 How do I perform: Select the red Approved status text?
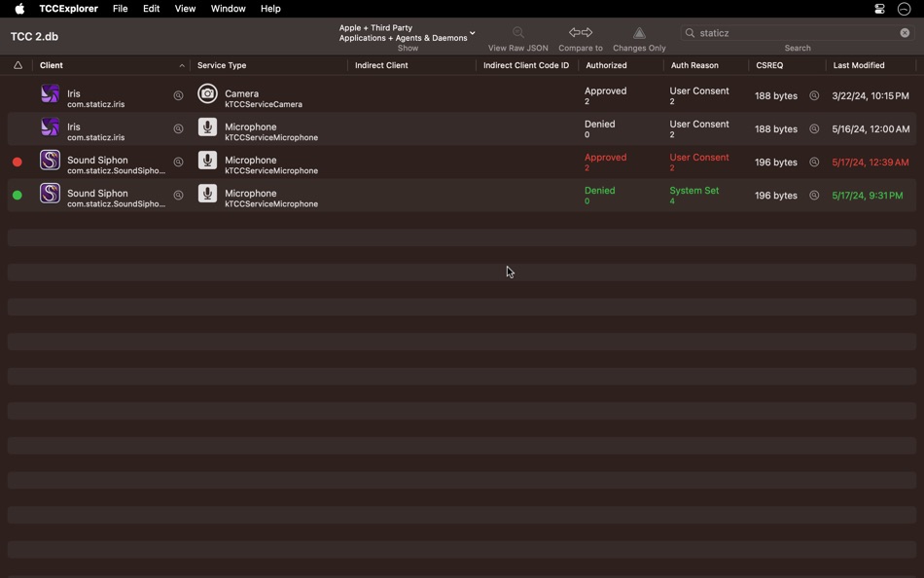(x=605, y=158)
